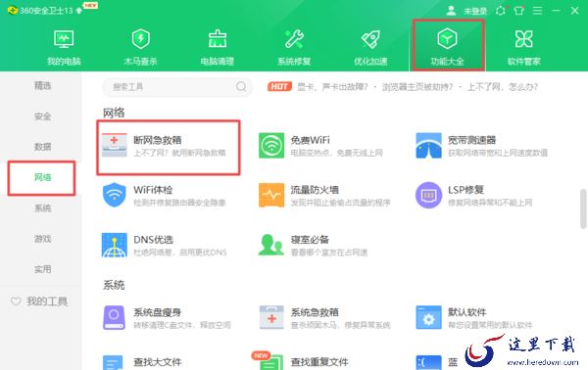Screen dimensions: 588x370
Task: Launch 系统盘瘦身 disk icon
Action: point(114,317)
